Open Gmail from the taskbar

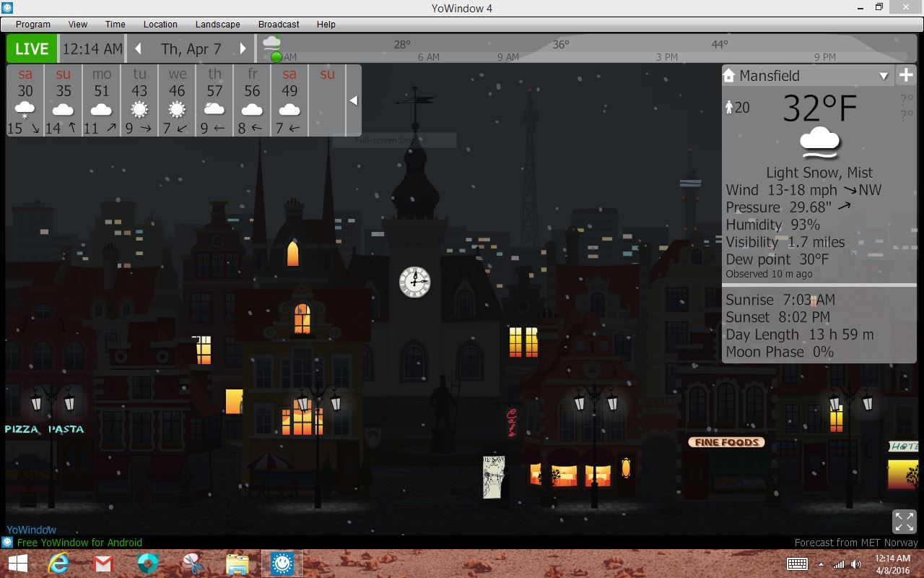pos(103,564)
